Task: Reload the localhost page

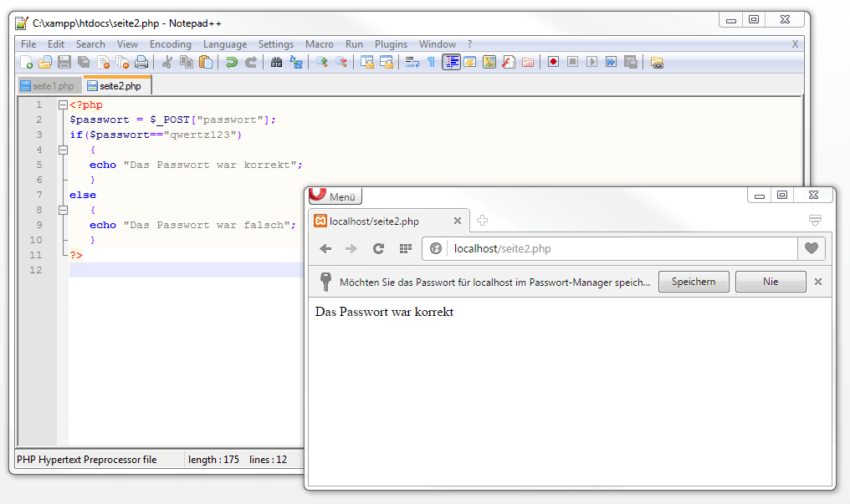Action: coord(378,248)
